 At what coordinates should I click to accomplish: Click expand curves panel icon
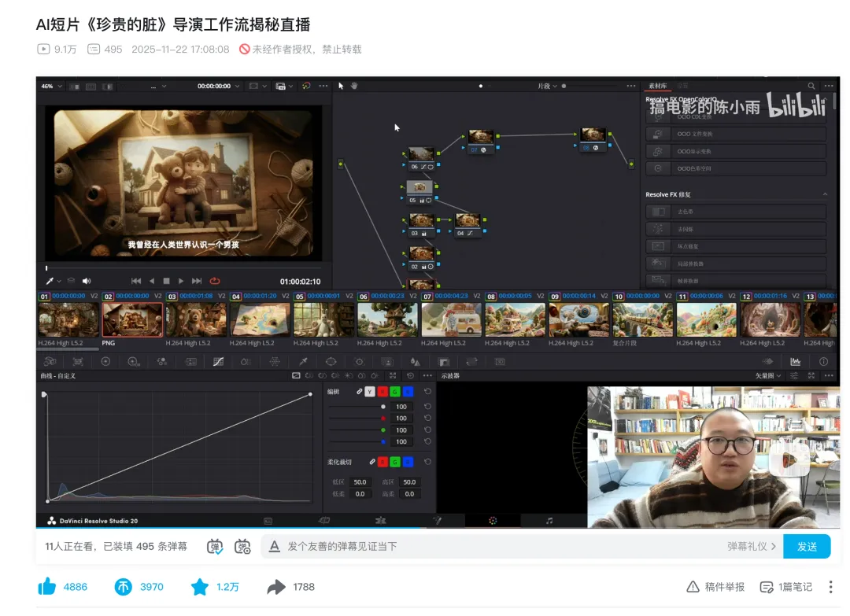(x=393, y=375)
